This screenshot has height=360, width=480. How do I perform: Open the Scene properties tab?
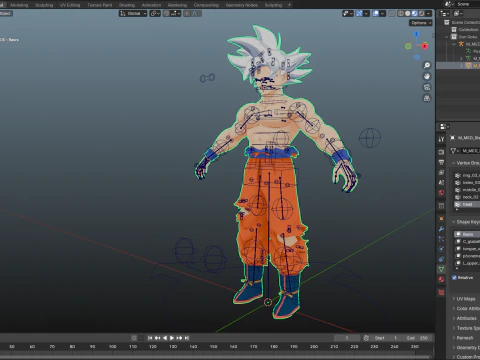[x=441, y=182]
